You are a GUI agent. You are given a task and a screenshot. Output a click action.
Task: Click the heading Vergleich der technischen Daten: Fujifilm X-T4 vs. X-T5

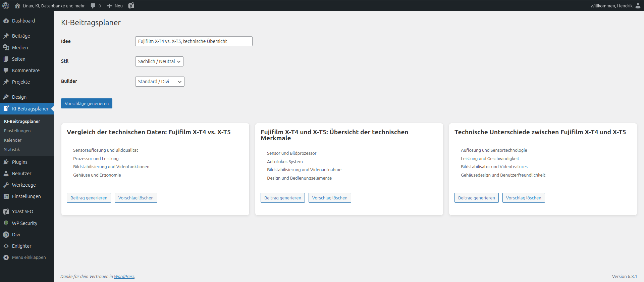(149, 132)
